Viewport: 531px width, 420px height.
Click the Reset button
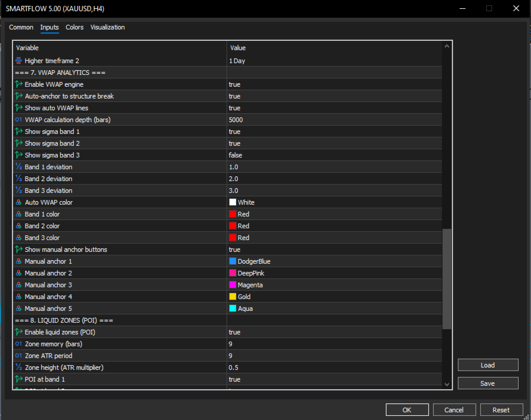(501, 410)
